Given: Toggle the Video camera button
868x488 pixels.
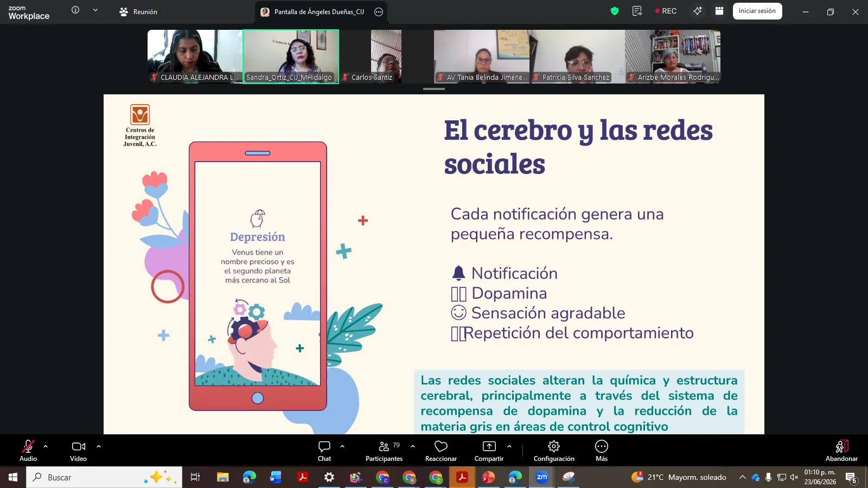Looking at the screenshot, I should tap(79, 451).
